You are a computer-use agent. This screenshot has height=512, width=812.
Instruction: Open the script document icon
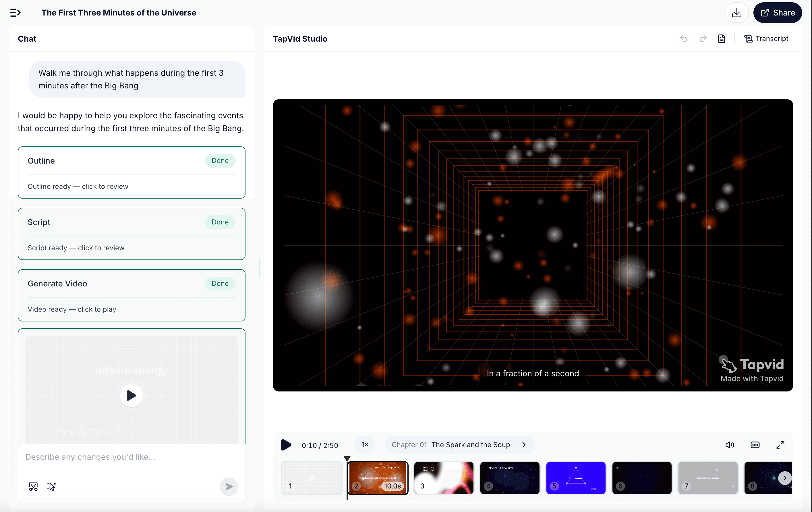coord(721,39)
